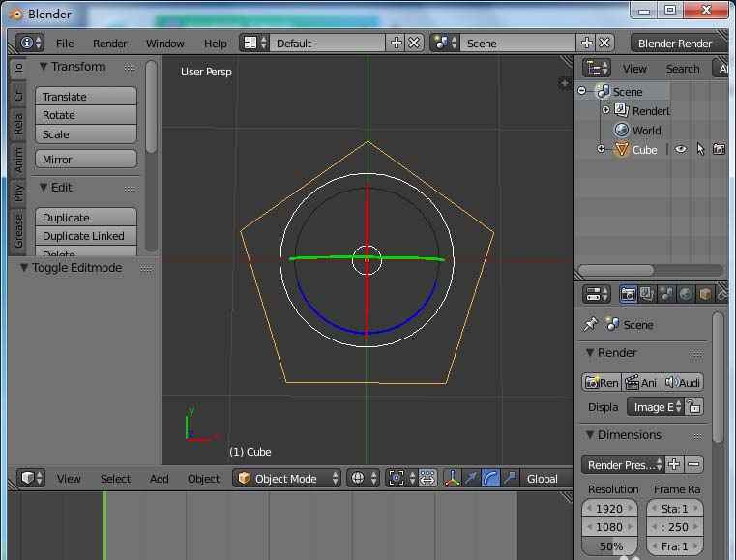Open the Object Mode dropdown
The width and height of the screenshot is (736, 560).
click(288, 478)
